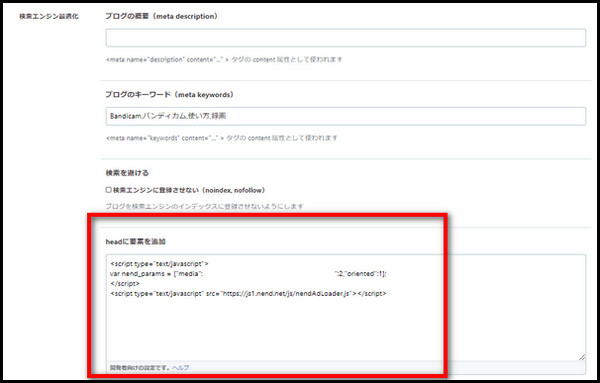Click the 'var nend_params' code line

pyautogui.click(x=248, y=274)
